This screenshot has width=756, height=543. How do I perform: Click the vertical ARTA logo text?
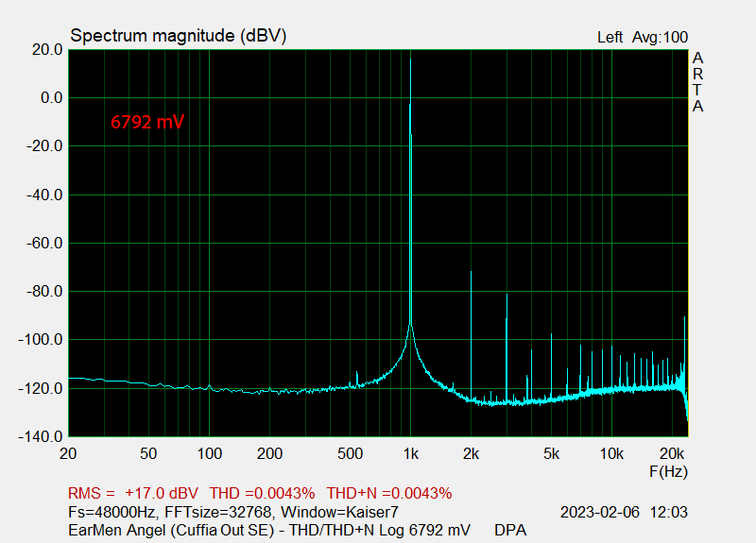click(x=697, y=82)
